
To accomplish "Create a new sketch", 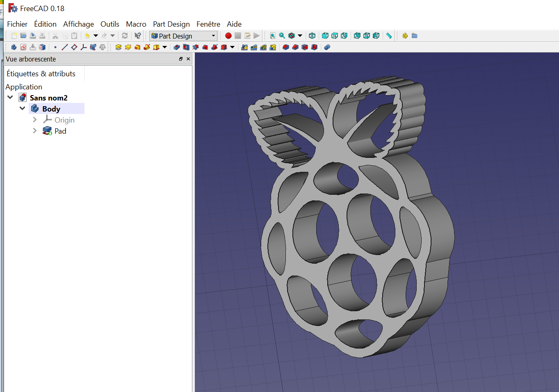I will [23, 47].
